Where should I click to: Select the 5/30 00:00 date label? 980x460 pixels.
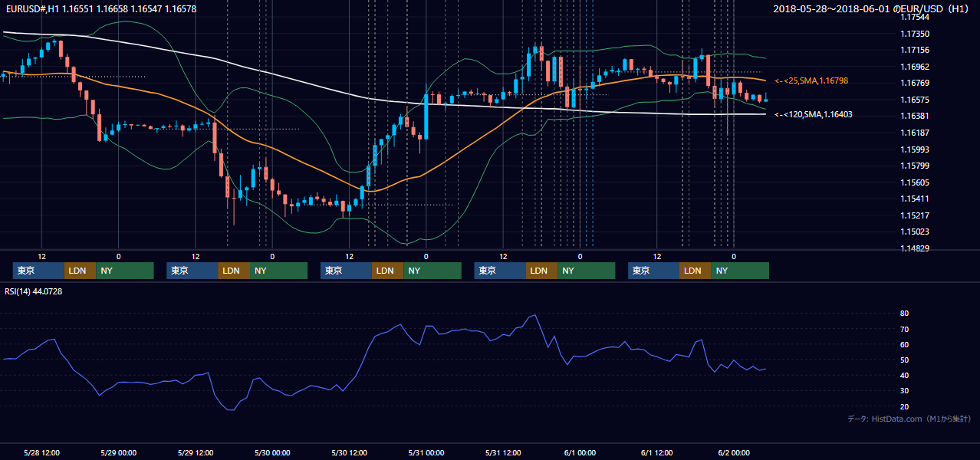coord(272,452)
